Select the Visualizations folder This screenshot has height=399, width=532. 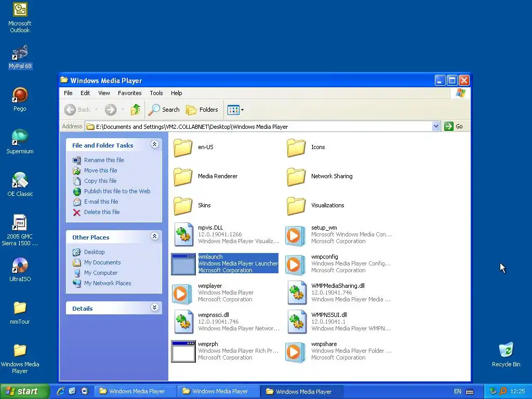click(x=296, y=206)
